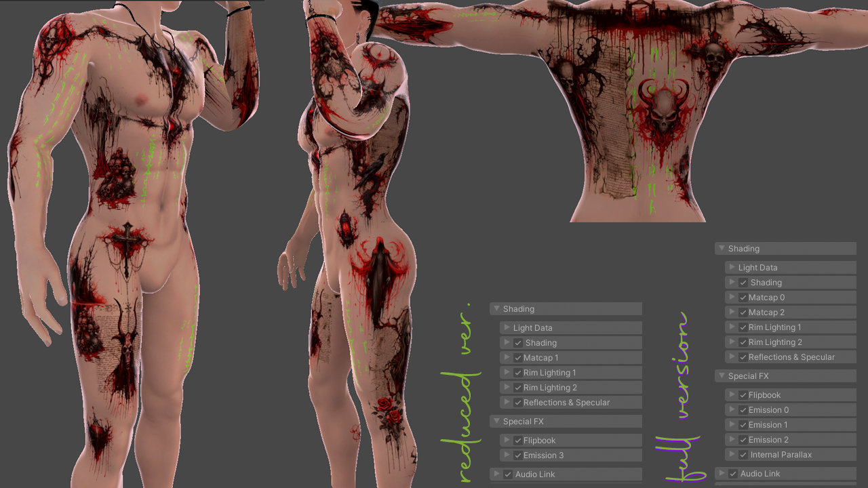Expand Flipbook row triangle in reduced version panel
The height and width of the screenshot is (488, 868).
(x=507, y=441)
